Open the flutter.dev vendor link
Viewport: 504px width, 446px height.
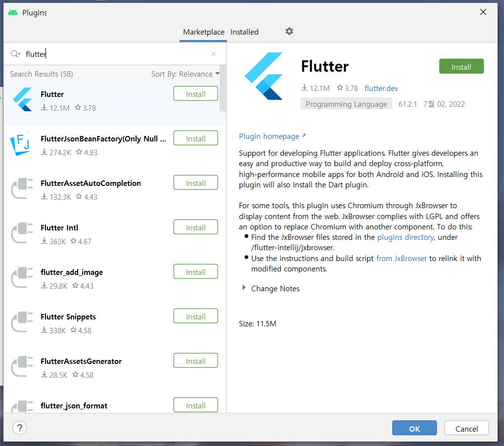click(381, 88)
